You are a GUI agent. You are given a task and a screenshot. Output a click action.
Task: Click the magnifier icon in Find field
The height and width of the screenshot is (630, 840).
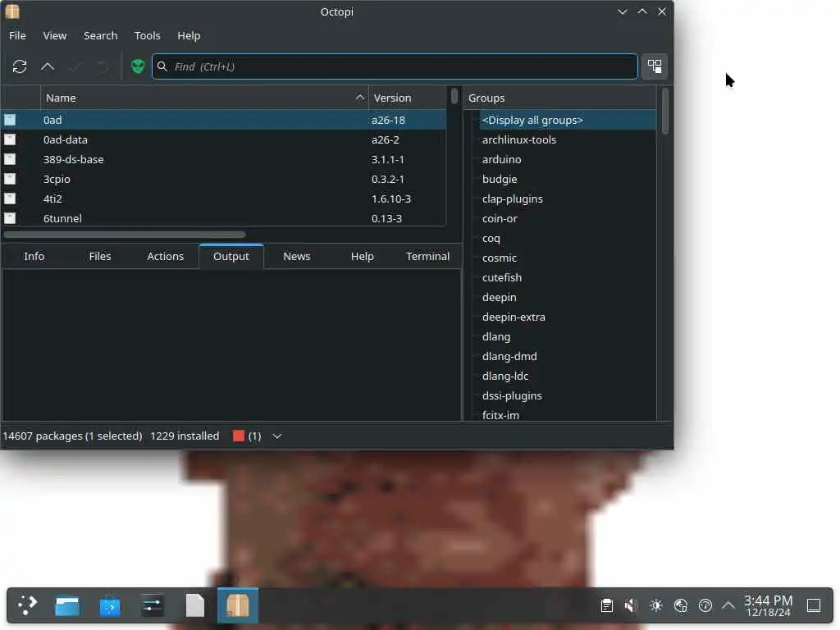point(162,66)
